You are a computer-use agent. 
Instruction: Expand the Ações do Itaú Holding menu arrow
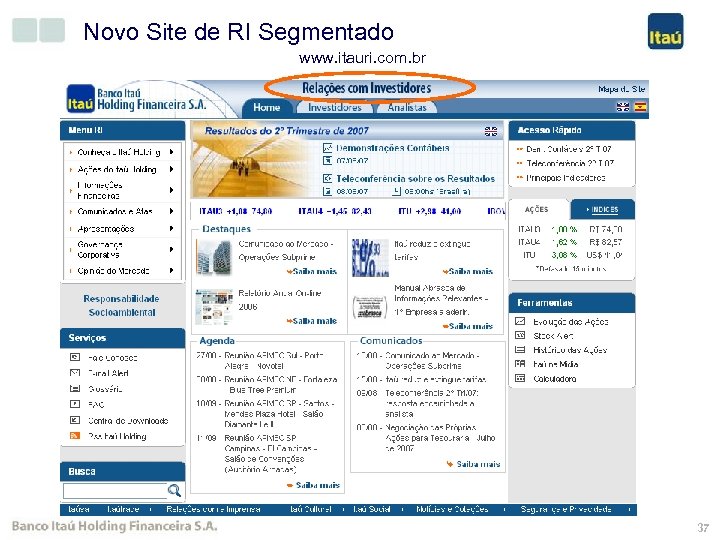tap(171, 169)
